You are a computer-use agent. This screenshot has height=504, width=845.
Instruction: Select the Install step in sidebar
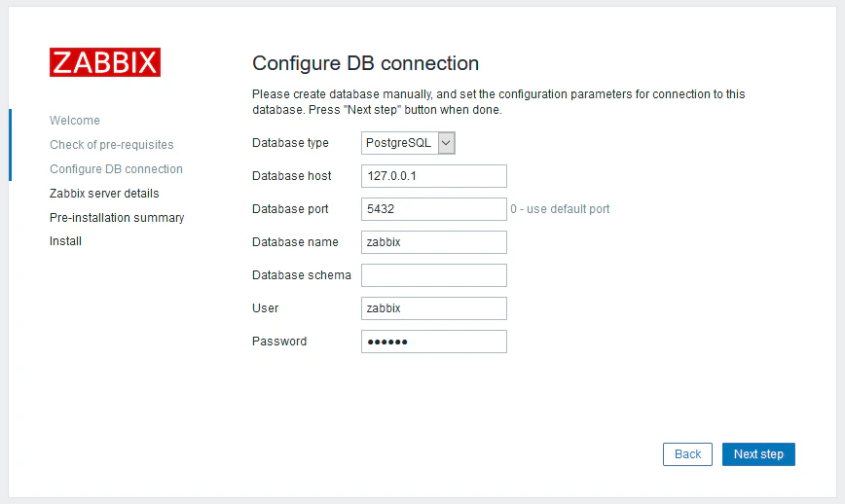pos(66,241)
